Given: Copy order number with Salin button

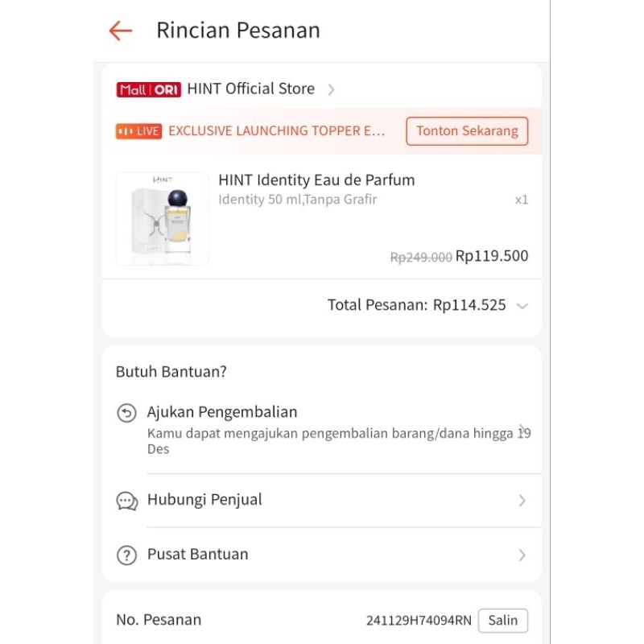Looking at the screenshot, I should coord(503,621).
